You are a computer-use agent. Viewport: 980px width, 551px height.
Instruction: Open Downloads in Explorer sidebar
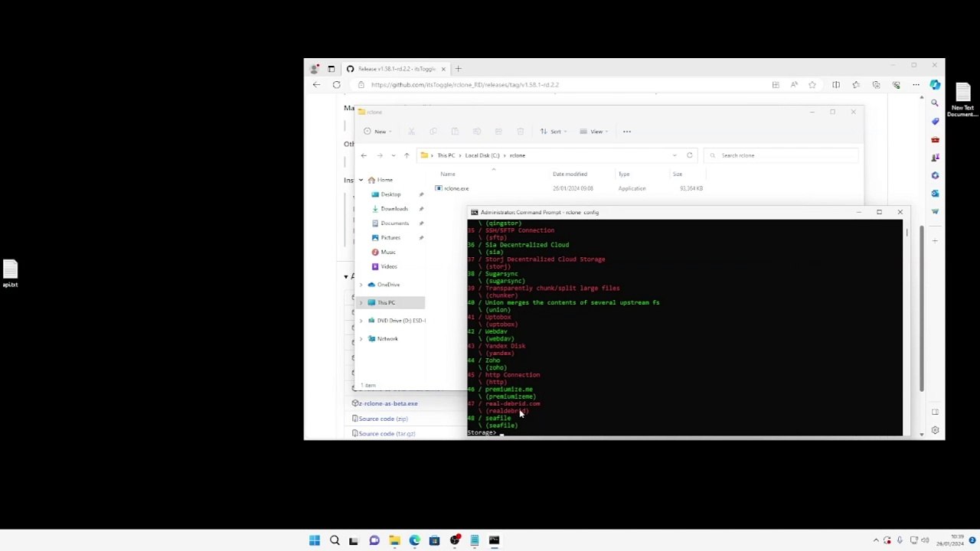point(394,209)
